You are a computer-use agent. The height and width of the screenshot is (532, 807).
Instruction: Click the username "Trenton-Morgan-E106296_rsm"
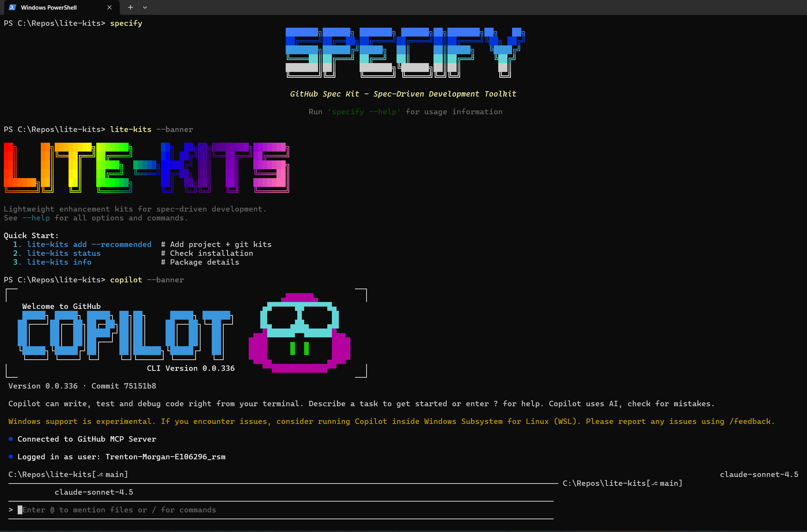(166, 457)
